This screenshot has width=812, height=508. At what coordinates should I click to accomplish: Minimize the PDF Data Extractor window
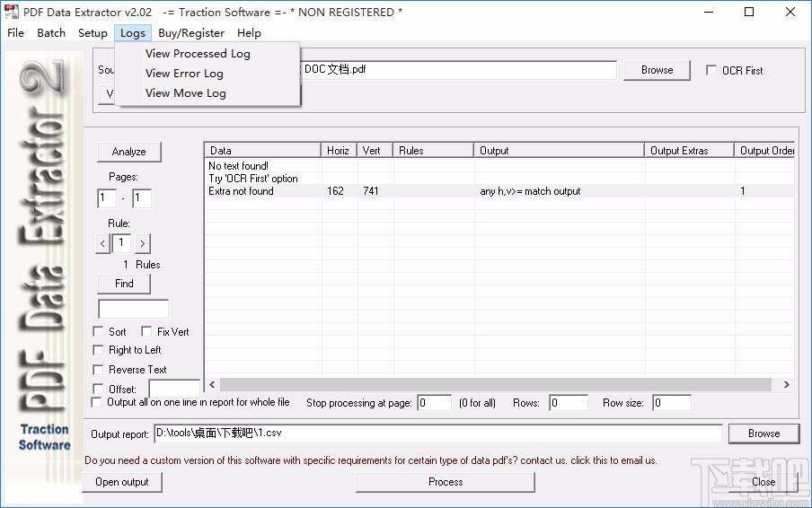(x=709, y=12)
